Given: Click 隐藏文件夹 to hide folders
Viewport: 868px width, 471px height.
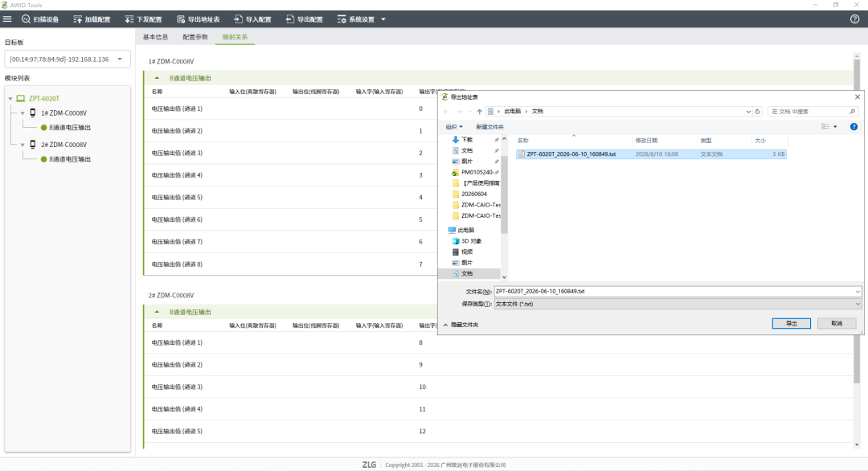Looking at the screenshot, I should tap(461, 325).
